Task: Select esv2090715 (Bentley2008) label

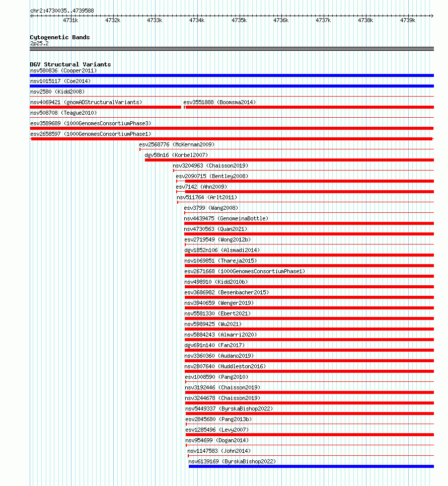Action: point(212,176)
